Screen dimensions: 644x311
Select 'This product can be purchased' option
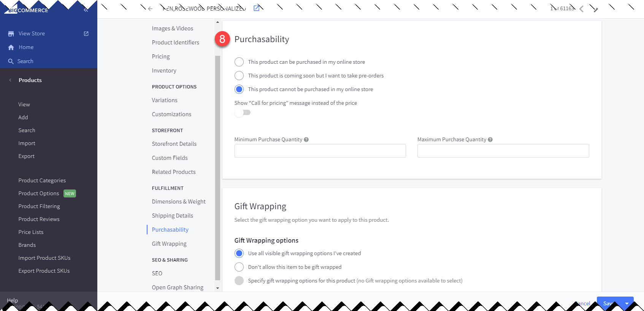239,62
